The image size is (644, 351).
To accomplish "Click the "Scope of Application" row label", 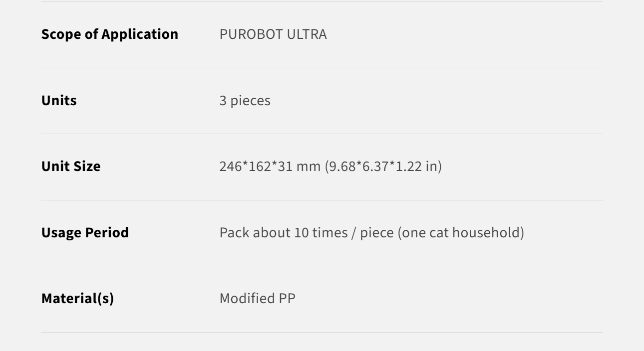I will [109, 34].
